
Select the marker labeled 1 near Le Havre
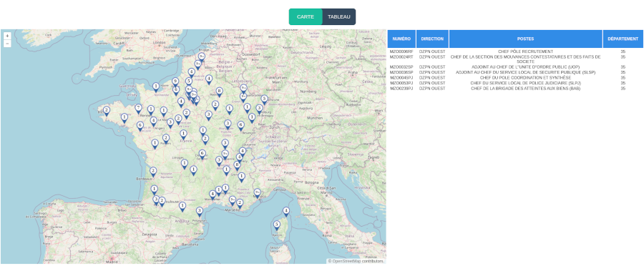click(156, 87)
